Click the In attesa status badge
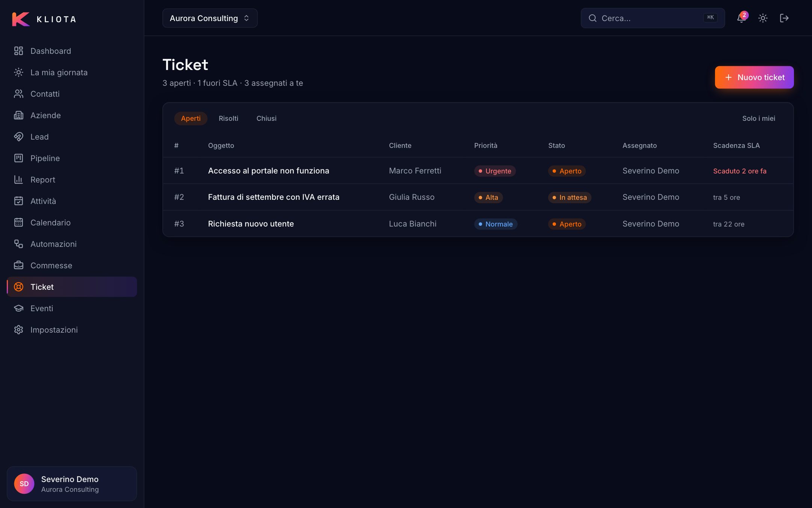 pyautogui.click(x=570, y=197)
